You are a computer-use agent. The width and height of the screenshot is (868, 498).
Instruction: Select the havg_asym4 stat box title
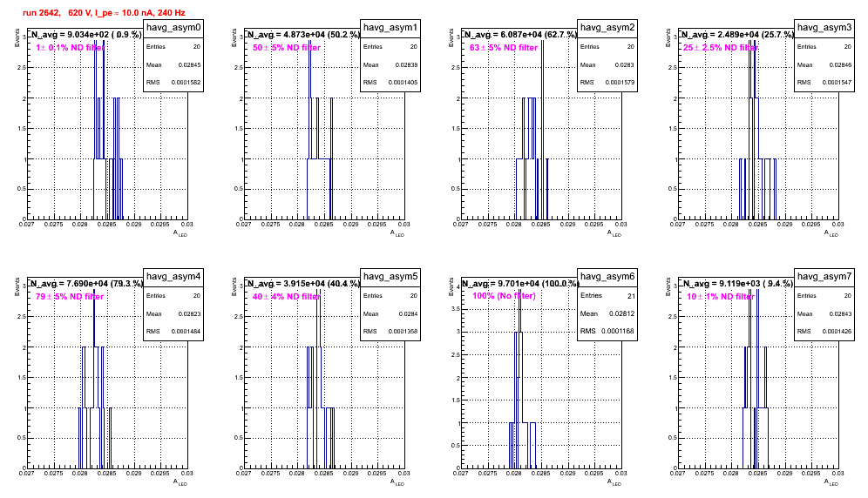173,277
